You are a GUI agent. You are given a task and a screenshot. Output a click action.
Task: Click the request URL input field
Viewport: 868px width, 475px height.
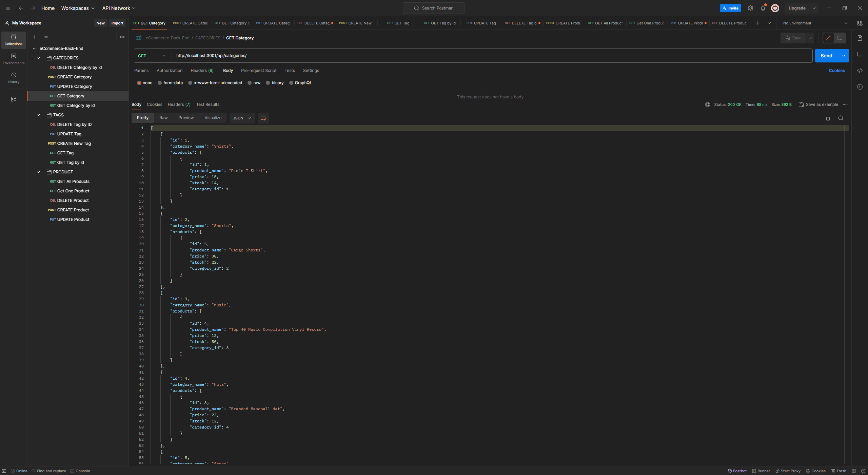coord(492,56)
